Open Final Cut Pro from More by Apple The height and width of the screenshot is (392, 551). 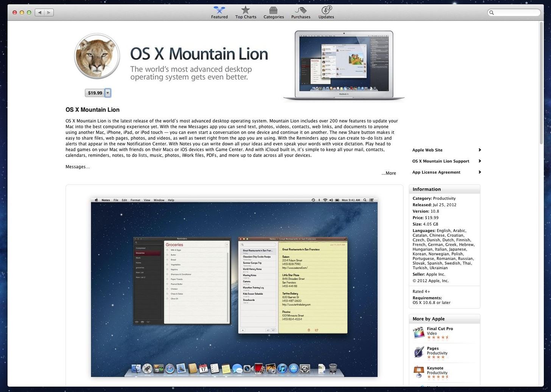440,329
